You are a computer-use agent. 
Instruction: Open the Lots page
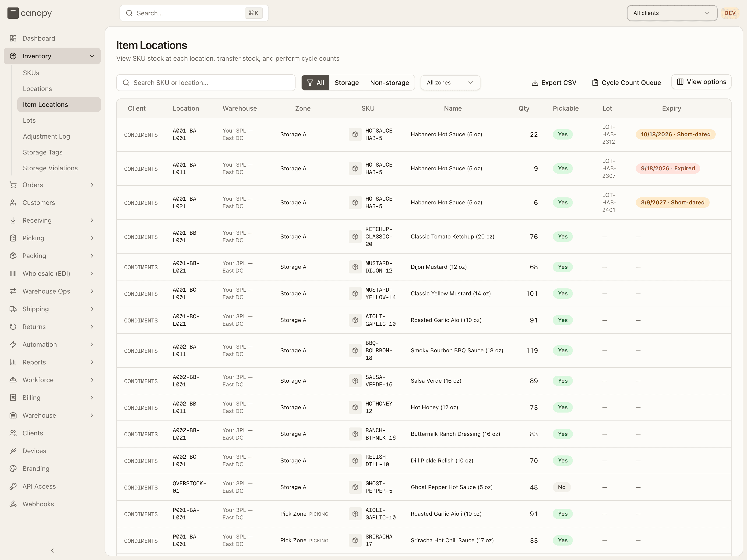coord(59,120)
